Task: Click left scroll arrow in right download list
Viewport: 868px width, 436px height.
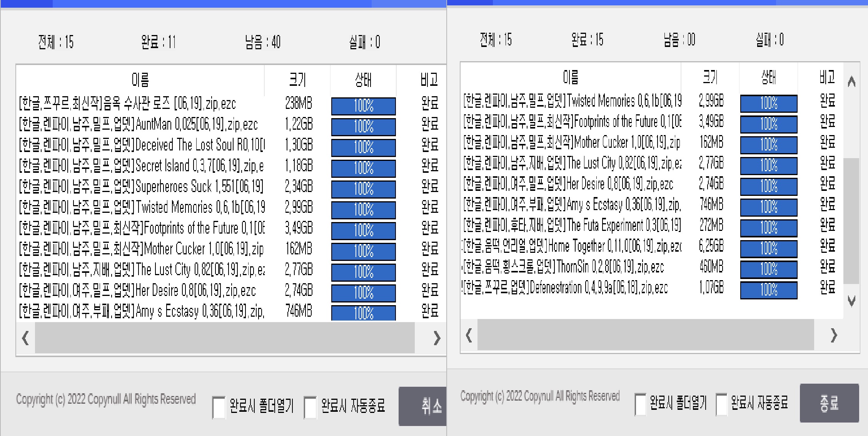Action: coord(469,335)
